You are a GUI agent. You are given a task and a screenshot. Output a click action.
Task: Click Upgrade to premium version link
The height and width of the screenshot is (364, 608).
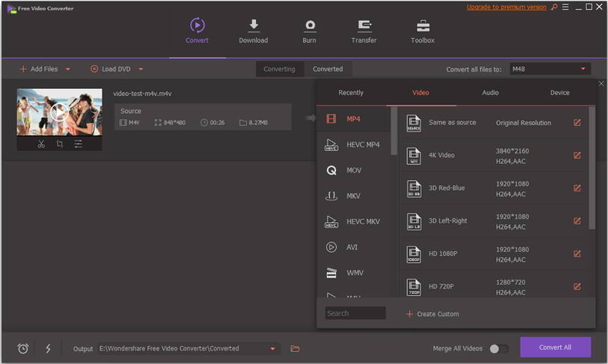click(x=506, y=7)
